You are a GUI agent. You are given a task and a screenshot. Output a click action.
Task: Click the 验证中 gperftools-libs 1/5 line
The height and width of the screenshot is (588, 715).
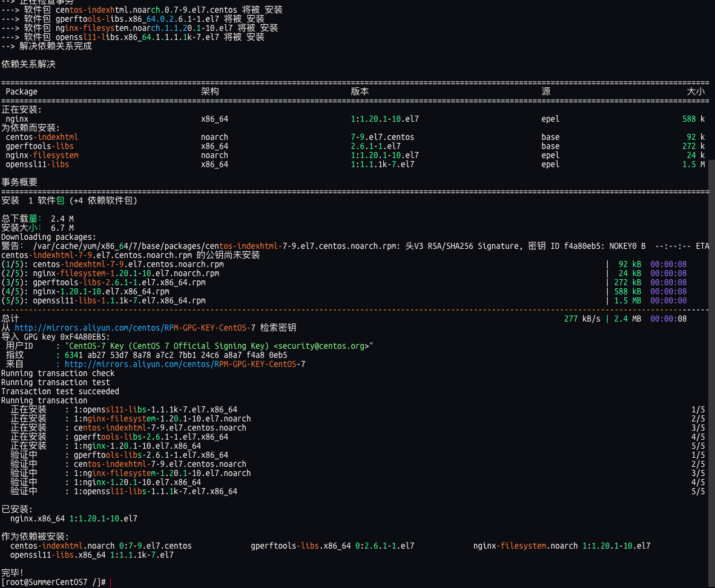(x=357, y=455)
